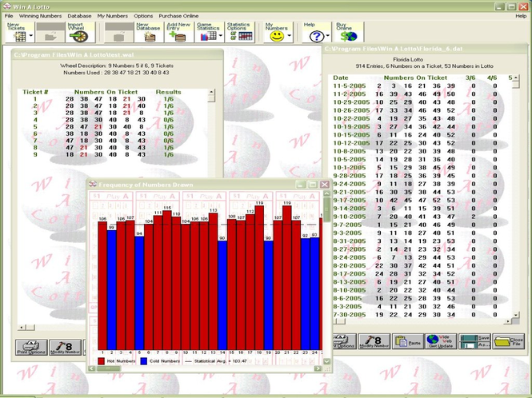The width and height of the screenshot is (532, 398).
Task: Open the My Numbers menu
Action: [x=113, y=16]
